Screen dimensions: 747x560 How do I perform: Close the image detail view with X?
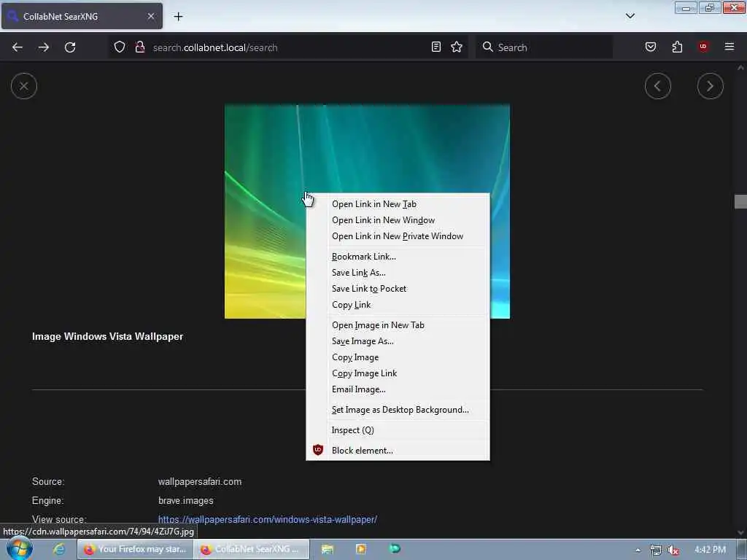[24, 86]
